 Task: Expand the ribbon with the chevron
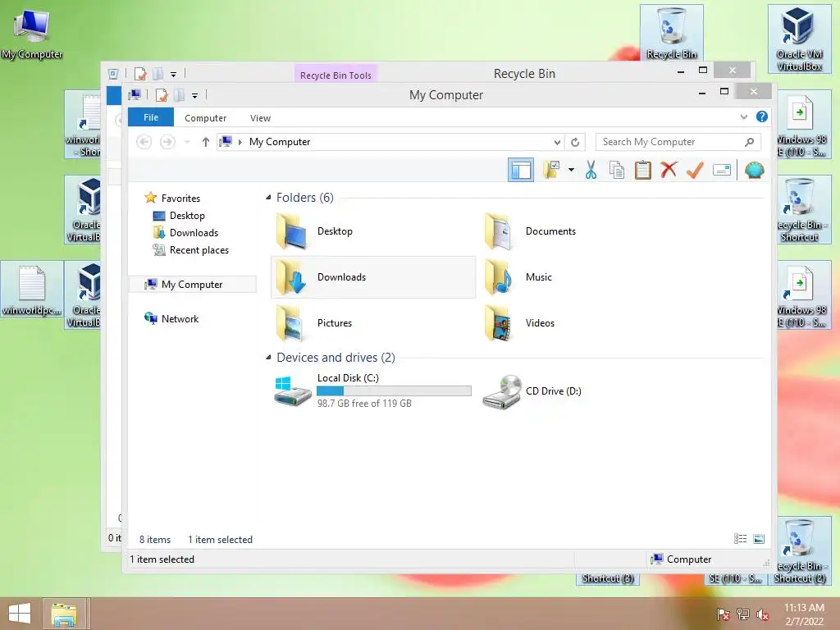point(743,116)
